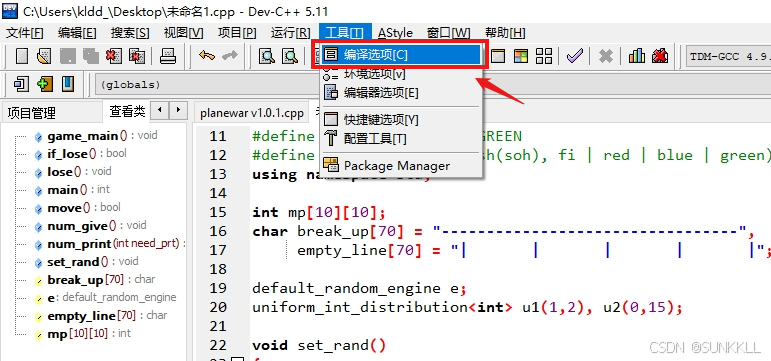The height and width of the screenshot is (361, 771).
Task: Click the green plus bookmark icon
Action: coord(44,84)
